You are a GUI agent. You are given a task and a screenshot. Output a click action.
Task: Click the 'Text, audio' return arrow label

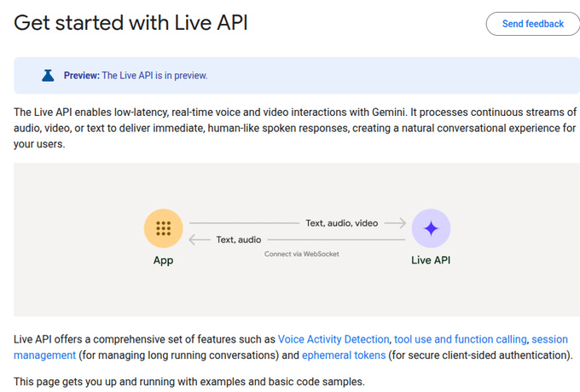239,239
